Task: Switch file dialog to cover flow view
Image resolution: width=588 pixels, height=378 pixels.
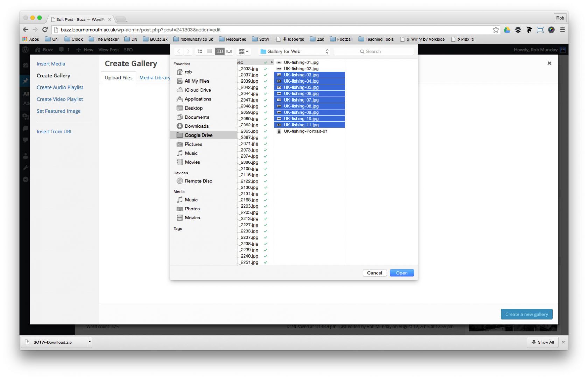Action: coord(229,51)
